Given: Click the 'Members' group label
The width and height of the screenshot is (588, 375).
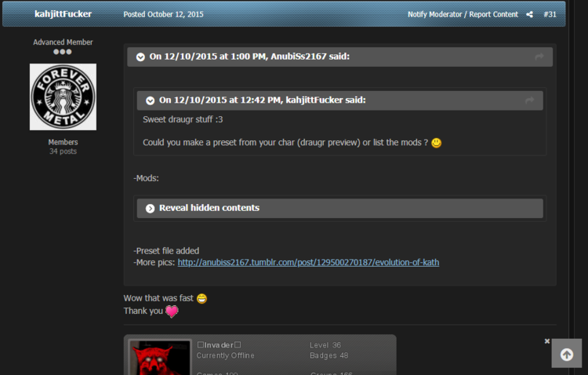Looking at the screenshot, I should click(63, 142).
